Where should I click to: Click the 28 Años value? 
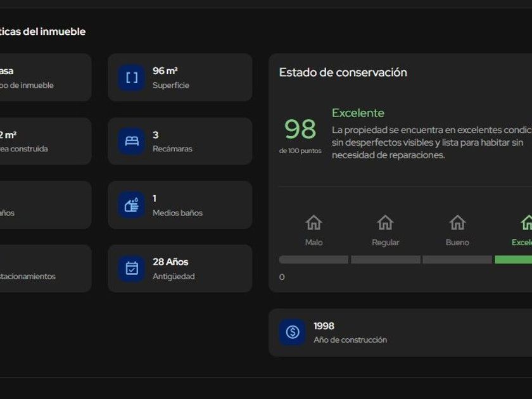[170, 262]
